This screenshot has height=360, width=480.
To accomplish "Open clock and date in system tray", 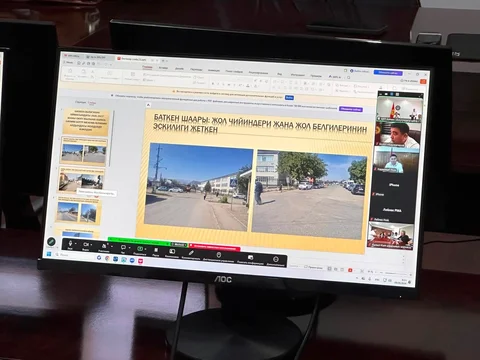I will tap(400, 281).
